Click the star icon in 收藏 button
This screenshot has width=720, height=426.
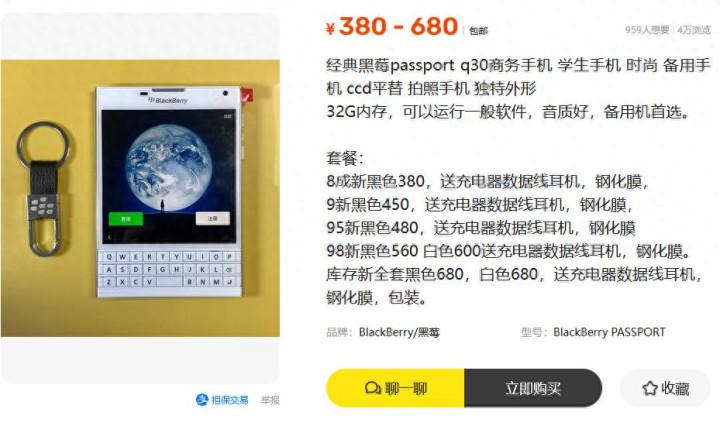[650, 388]
